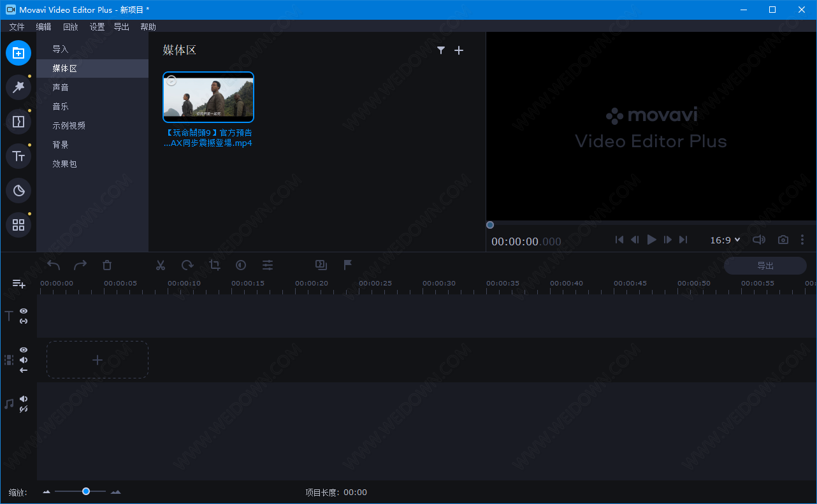Select 示例视频 in the side list
This screenshot has width=817, height=504.
tap(92, 126)
